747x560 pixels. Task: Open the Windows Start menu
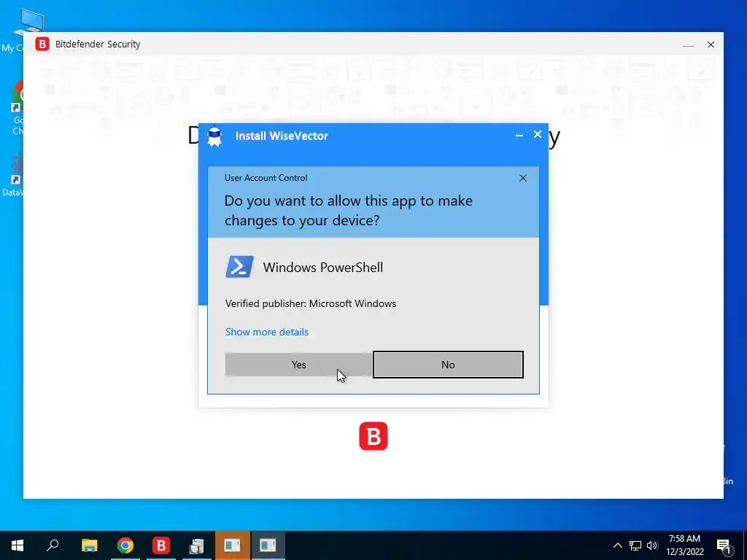click(x=18, y=545)
